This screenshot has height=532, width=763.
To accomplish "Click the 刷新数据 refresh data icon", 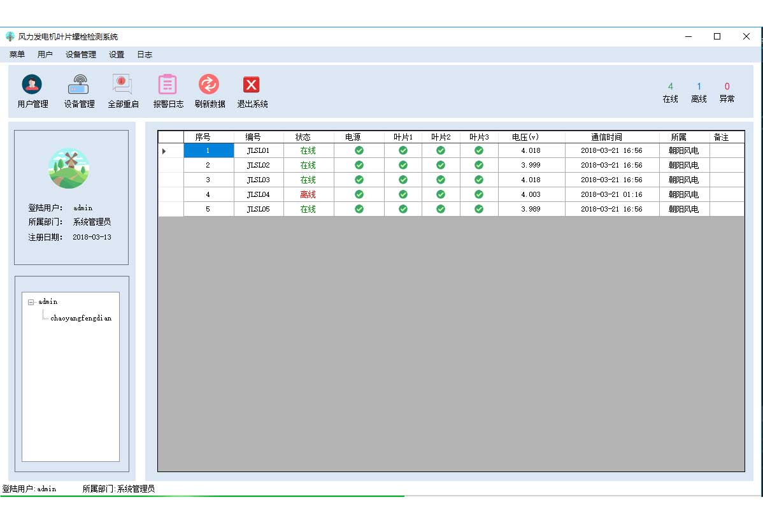I will pos(209,85).
